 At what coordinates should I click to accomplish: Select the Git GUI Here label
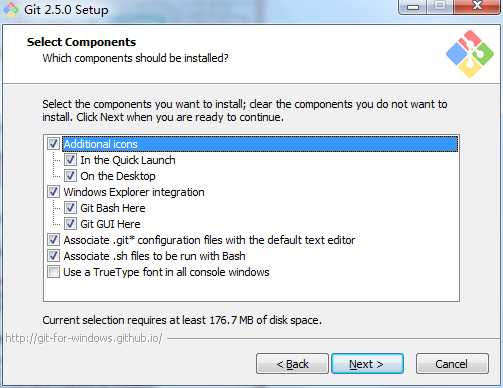(110, 224)
